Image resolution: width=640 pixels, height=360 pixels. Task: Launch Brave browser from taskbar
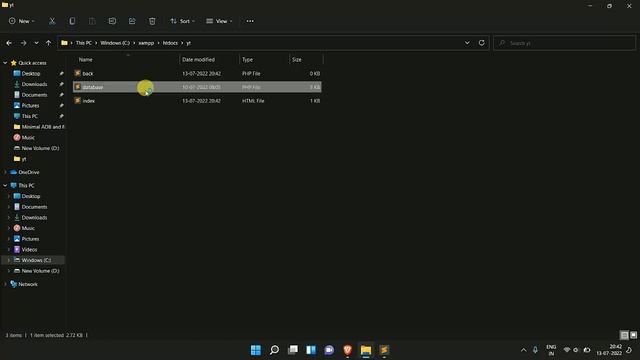(x=347, y=350)
